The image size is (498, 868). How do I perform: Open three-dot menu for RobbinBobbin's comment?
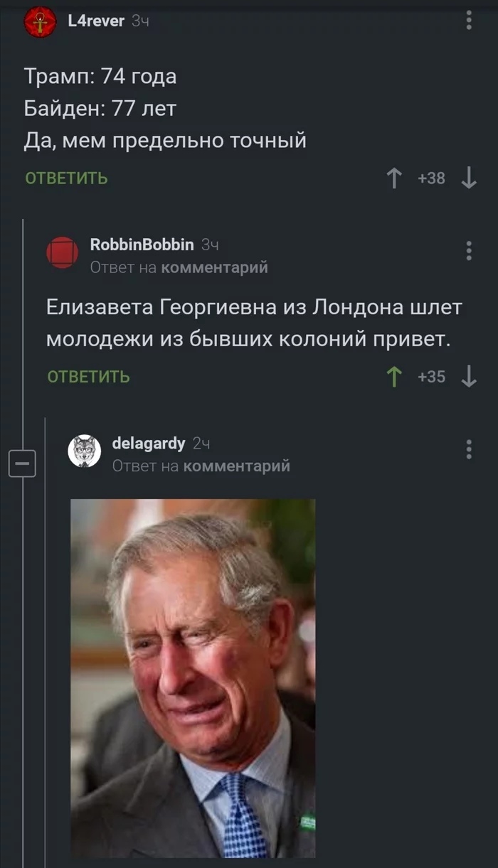469,250
